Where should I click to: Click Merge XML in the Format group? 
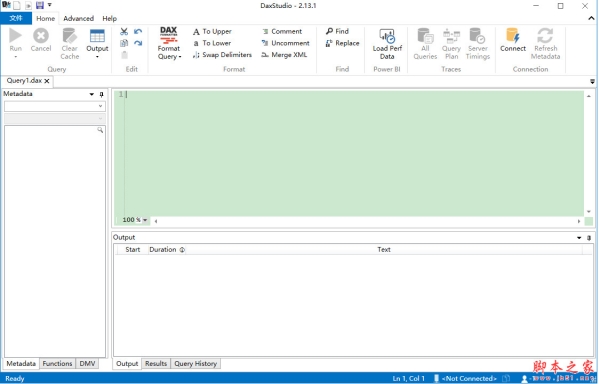tap(284, 55)
